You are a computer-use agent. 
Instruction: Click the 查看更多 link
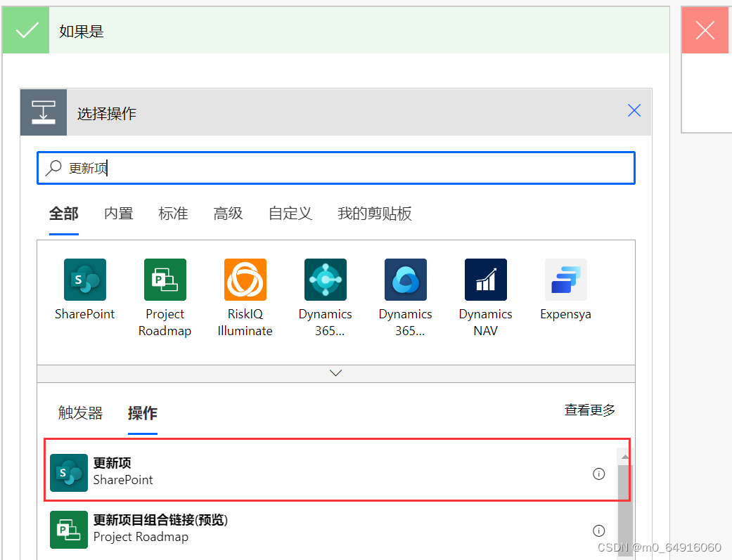590,410
